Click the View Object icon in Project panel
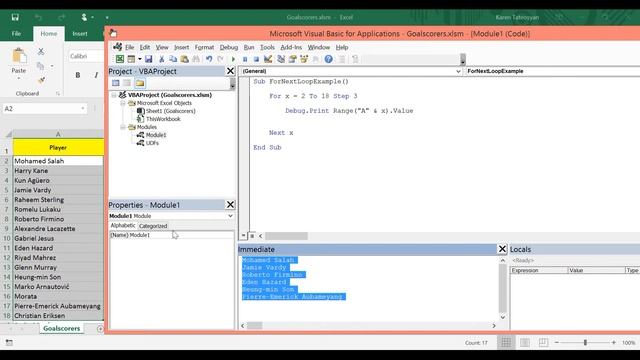 coord(127,83)
